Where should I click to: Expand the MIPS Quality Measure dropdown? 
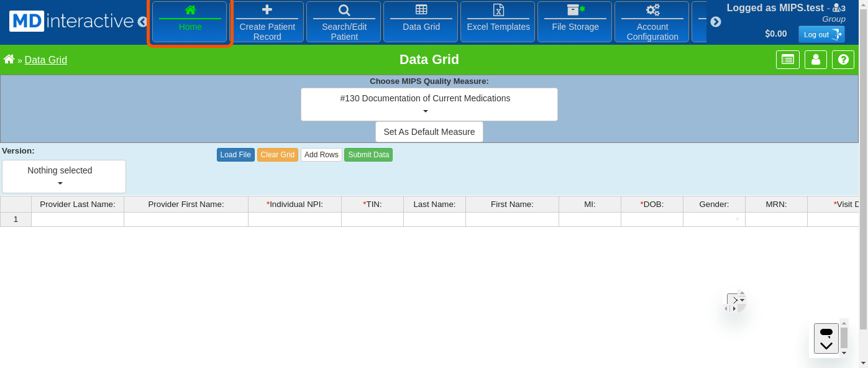pyautogui.click(x=429, y=104)
